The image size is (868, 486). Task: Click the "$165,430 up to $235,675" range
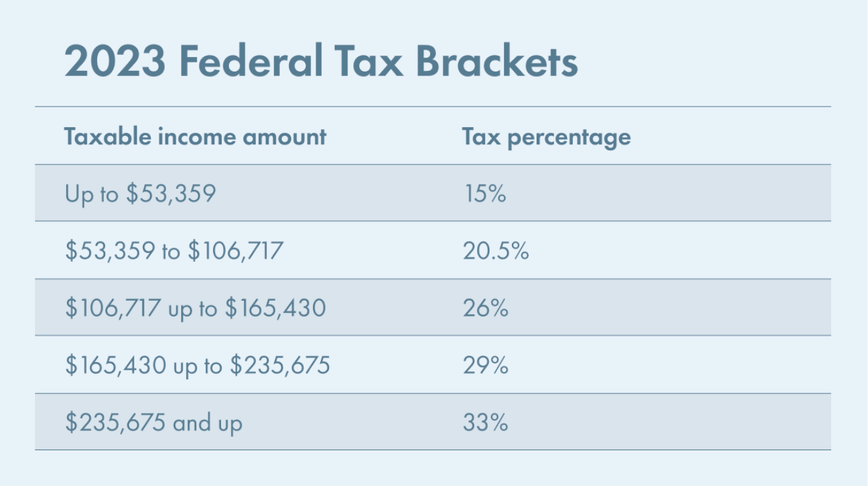tap(197, 365)
